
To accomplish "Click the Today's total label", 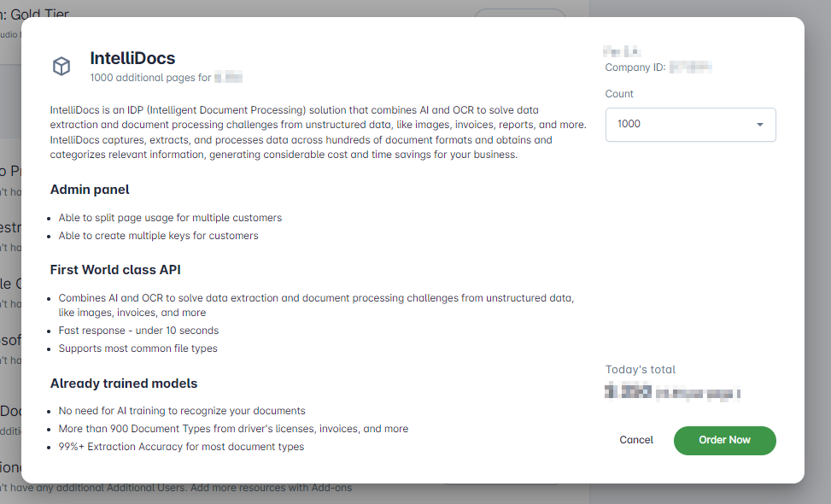I will tap(641, 369).
